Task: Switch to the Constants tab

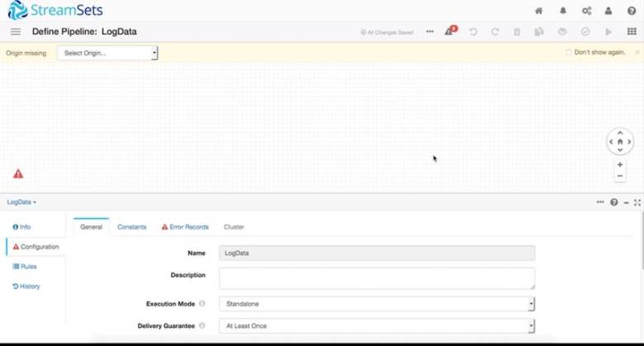Action: (x=131, y=227)
